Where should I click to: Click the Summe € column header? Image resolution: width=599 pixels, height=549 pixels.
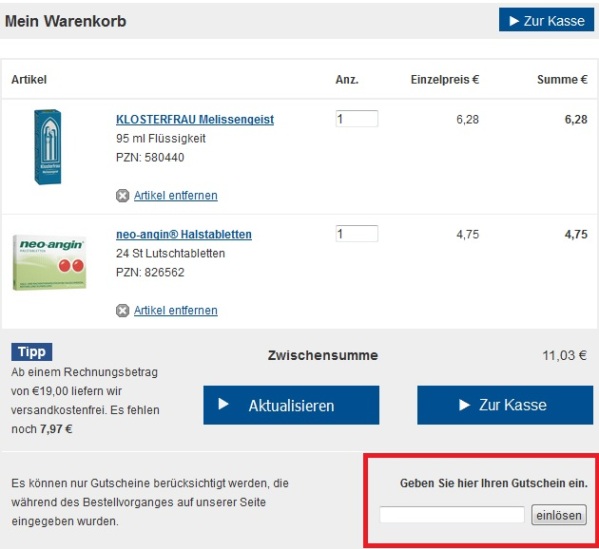point(562,79)
